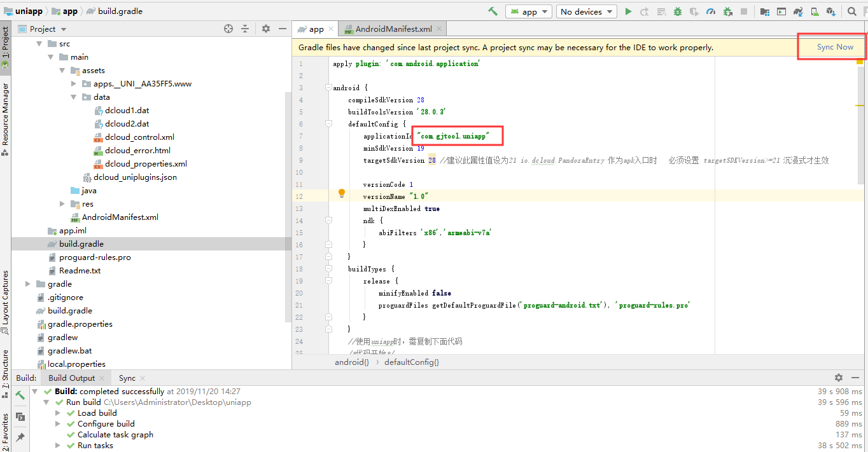The width and height of the screenshot is (868, 452).
Task: Click the Sync Now link
Action: 835,47
